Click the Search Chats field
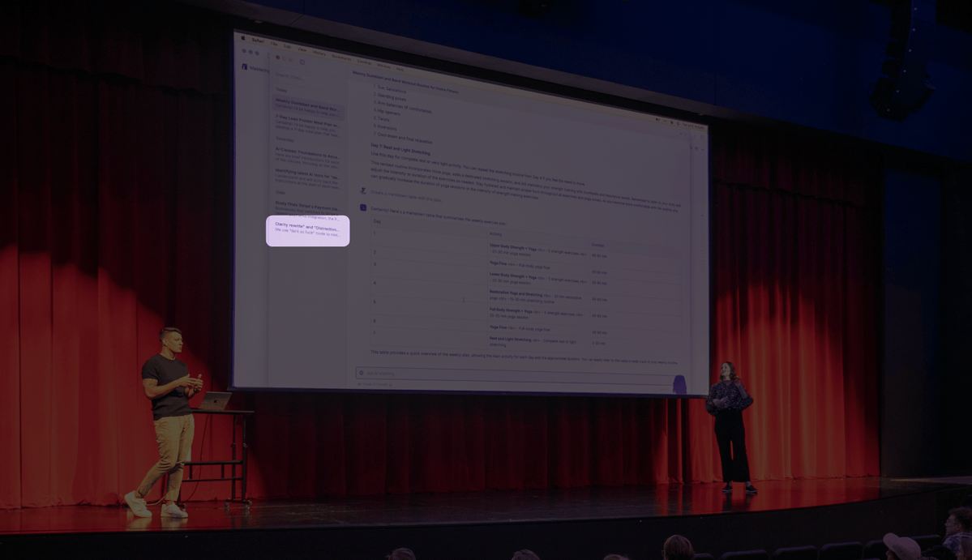This screenshot has height=560, width=972. pos(308,78)
